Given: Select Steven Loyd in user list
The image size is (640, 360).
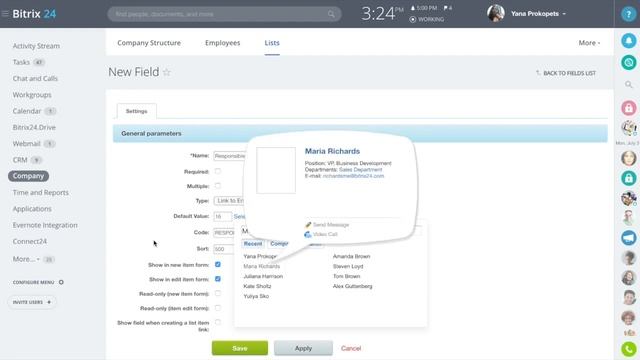Looking at the screenshot, I should pyautogui.click(x=348, y=266).
